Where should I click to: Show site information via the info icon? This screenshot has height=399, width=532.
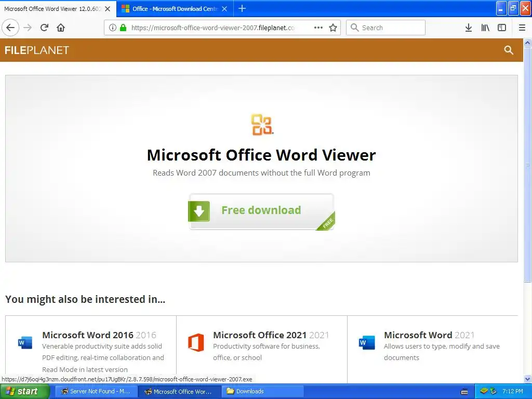pos(113,28)
